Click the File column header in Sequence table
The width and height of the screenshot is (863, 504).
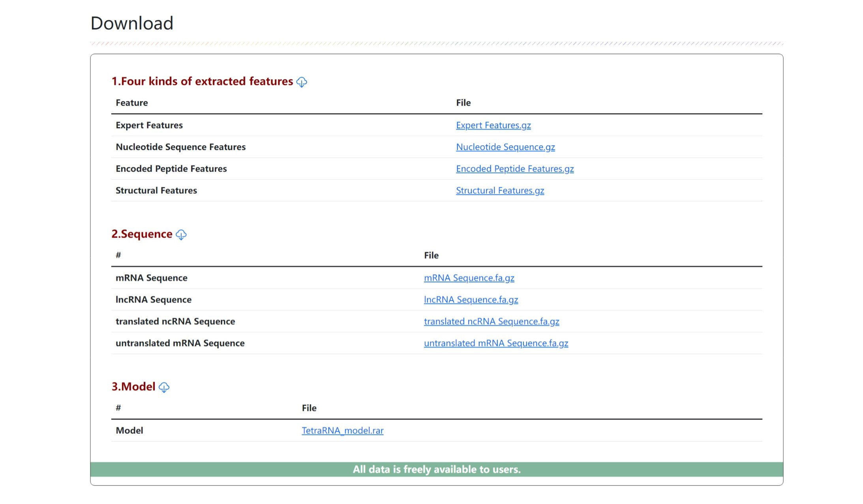point(431,255)
